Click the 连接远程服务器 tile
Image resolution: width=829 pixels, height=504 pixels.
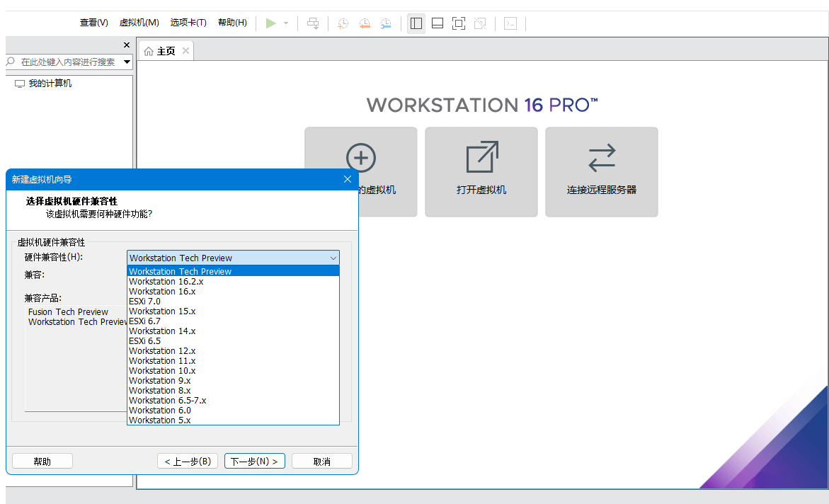click(602, 172)
